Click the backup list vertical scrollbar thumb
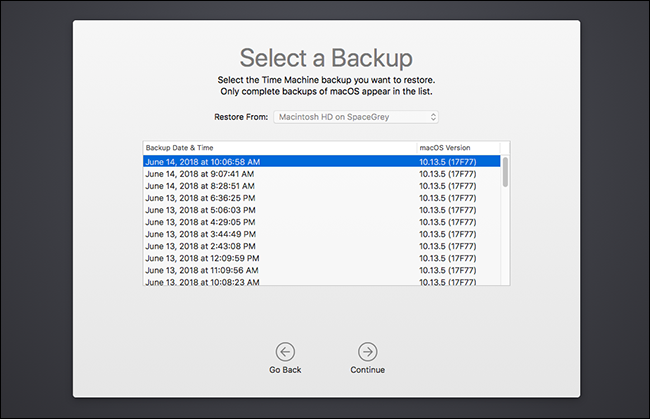The height and width of the screenshot is (419, 650). [x=504, y=171]
